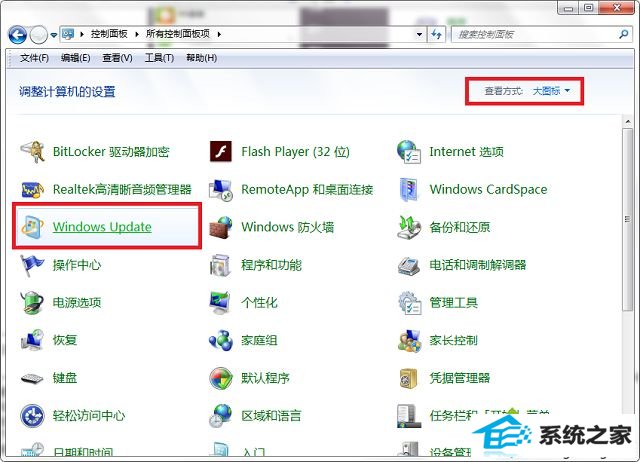This screenshot has height=462, width=640.
Task: Open the 文件(F) menu
Action: pos(34,58)
